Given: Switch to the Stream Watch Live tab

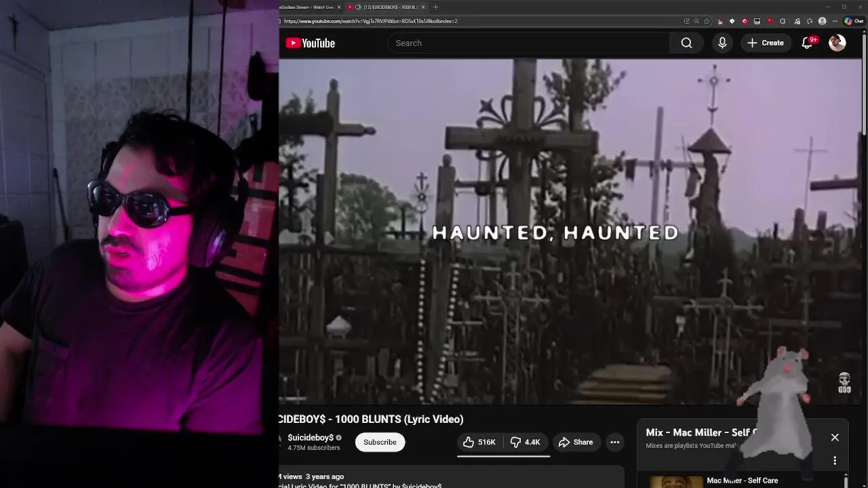Looking at the screenshot, I should 307,7.
